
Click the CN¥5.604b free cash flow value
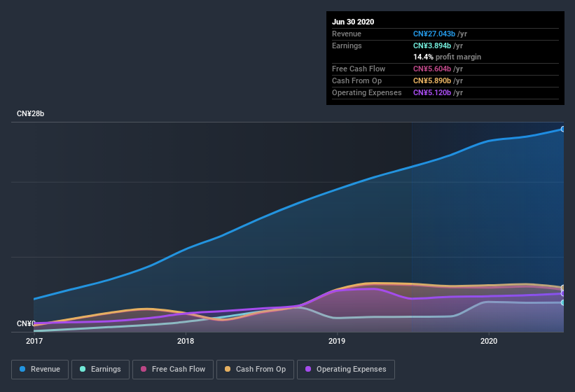coord(432,69)
